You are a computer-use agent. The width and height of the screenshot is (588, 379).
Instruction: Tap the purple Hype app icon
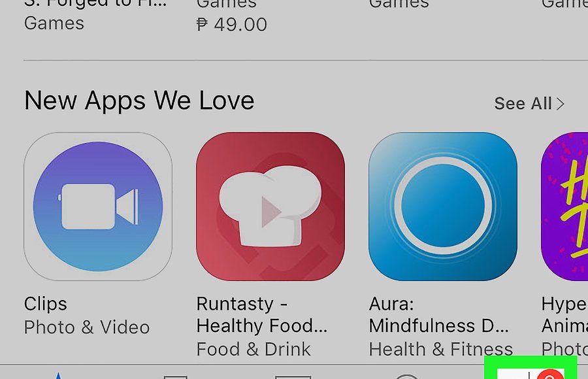564,206
